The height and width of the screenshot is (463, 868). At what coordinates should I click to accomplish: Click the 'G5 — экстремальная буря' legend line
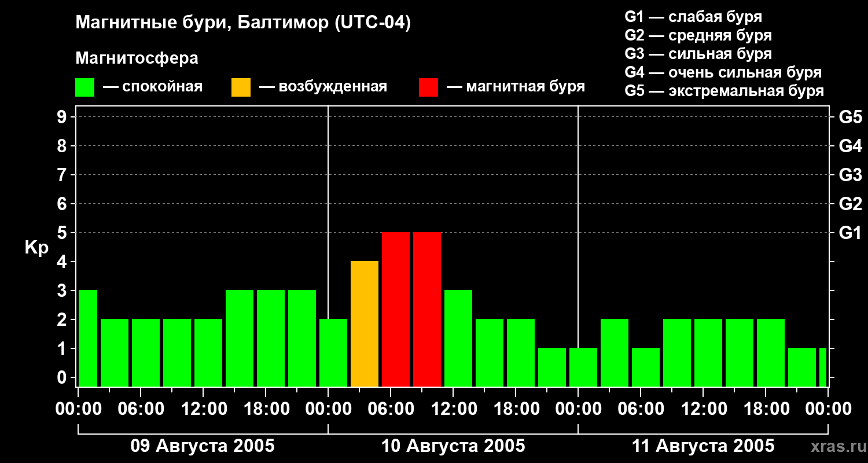pyautogui.click(x=724, y=91)
